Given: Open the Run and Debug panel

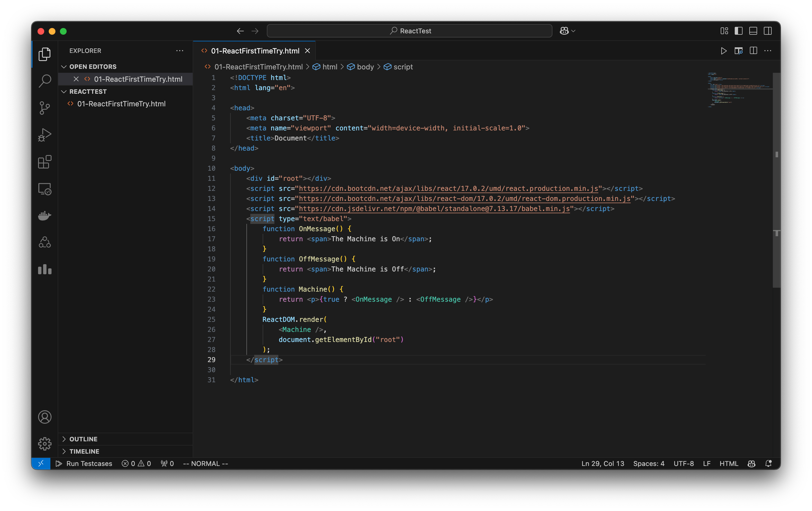Looking at the screenshot, I should pyautogui.click(x=45, y=135).
